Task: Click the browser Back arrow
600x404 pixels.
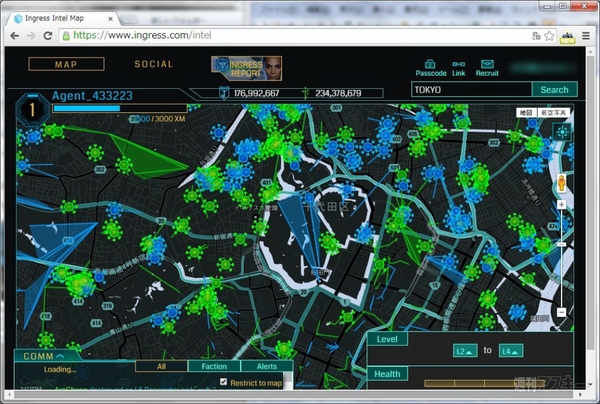Action: coord(14,36)
